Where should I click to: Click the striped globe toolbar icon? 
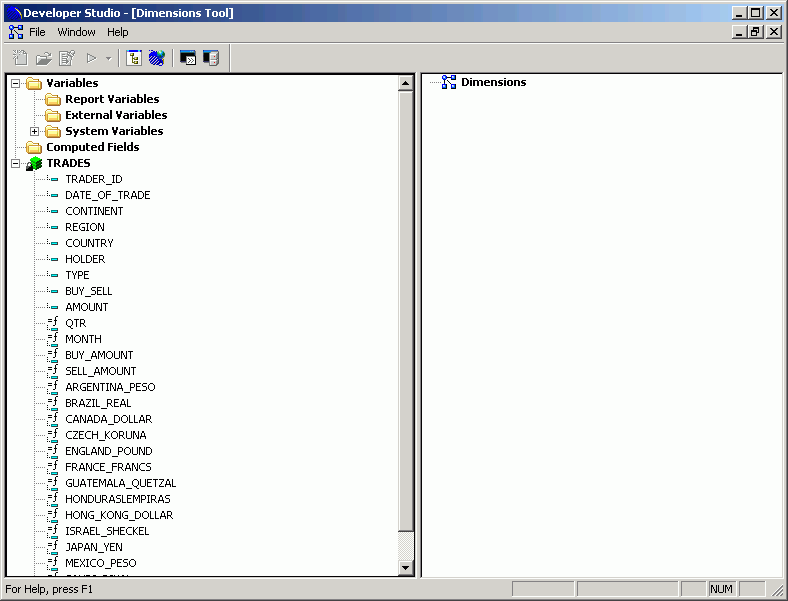pos(156,58)
